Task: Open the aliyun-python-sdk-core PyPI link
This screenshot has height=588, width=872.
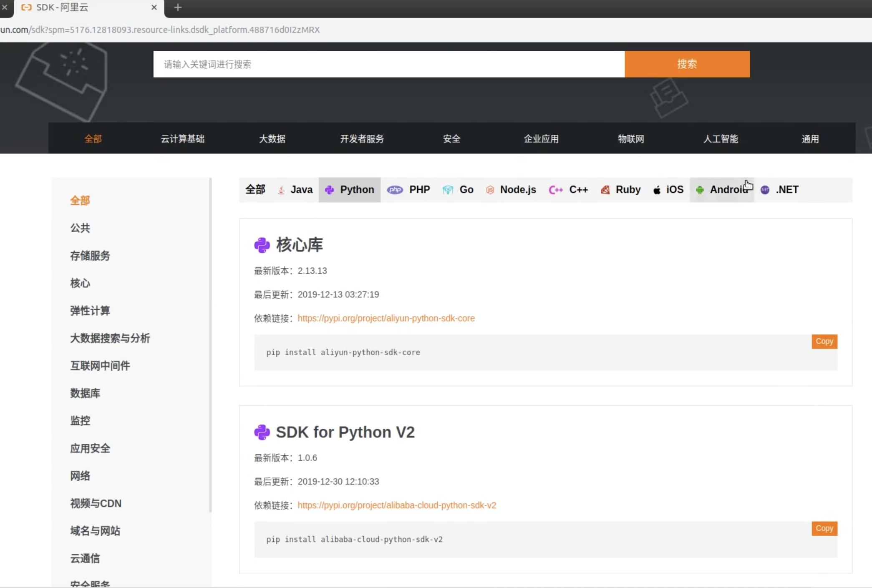Action: 386,318
